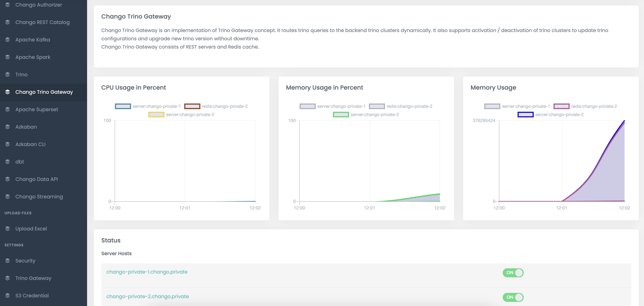This screenshot has height=306, width=644.
Task: Open Azkaban CLI page
Action: [44, 144]
